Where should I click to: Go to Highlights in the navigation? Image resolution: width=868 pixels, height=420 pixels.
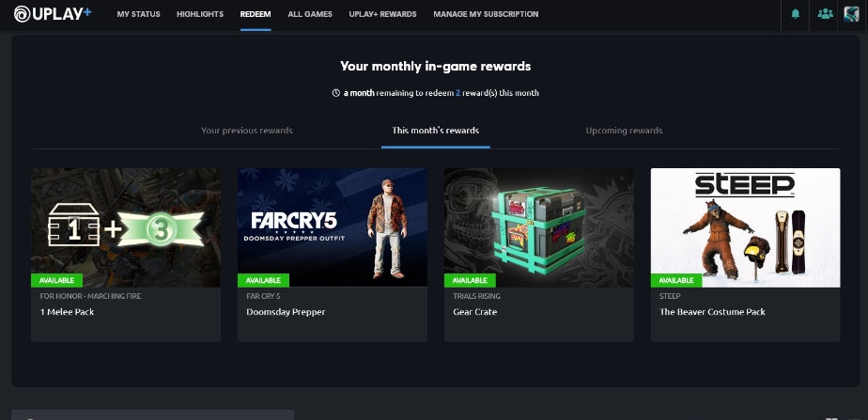click(200, 14)
